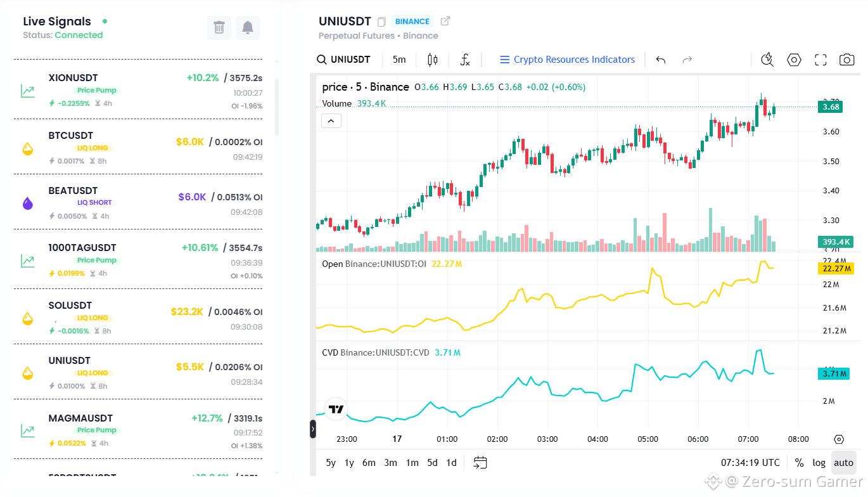Click the BEATUSDT purple drop icon
Screen dimensions: 868x497
27,203
